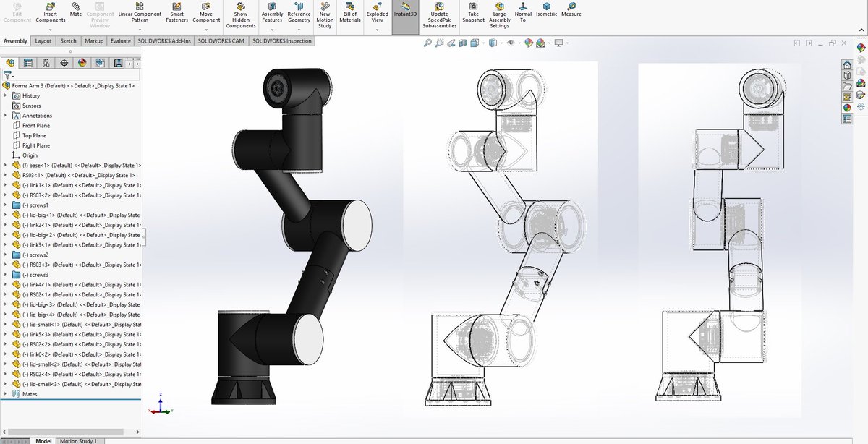Expand the History folder in the tree
The width and height of the screenshot is (868, 444).
[x=5, y=95]
